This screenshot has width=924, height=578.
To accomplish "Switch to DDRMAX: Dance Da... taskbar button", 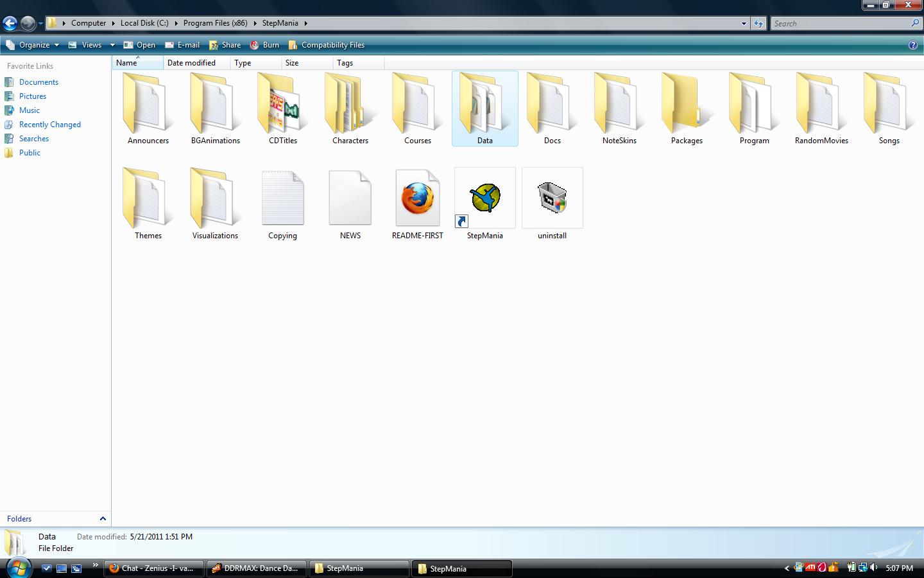I will [257, 568].
